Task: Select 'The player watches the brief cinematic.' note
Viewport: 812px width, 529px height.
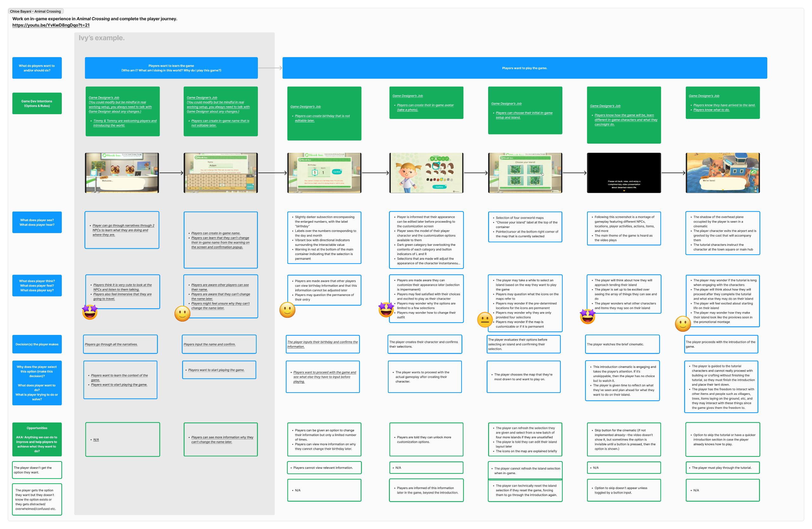Action: (x=622, y=344)
